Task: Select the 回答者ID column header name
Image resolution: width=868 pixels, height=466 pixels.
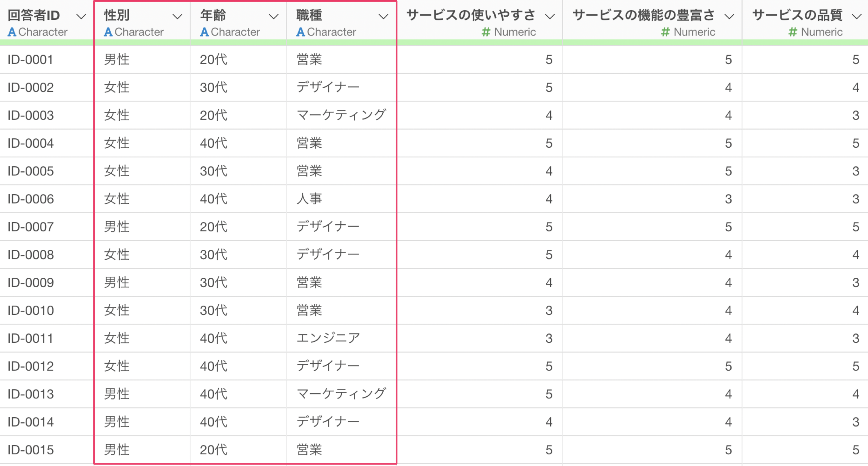Action: [x=34, y=15]
